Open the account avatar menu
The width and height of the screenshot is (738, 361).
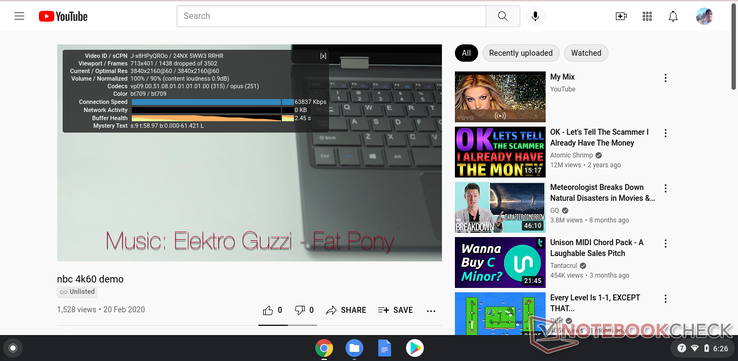point(704,16)
